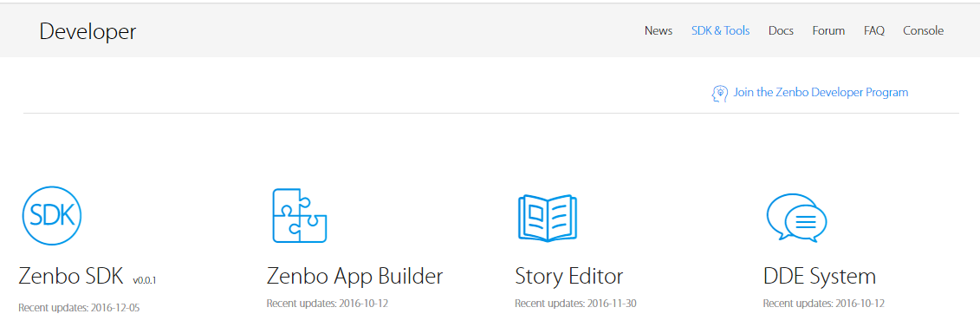Click the 'Recent updates: 2016-11-30' text

pyautogui.click(x=575, y=304)
